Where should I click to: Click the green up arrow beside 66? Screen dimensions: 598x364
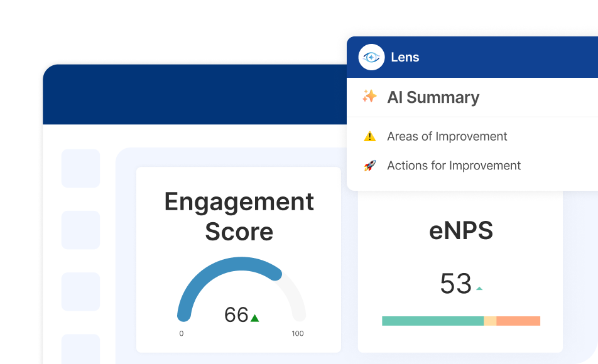[x=255, y=318]
